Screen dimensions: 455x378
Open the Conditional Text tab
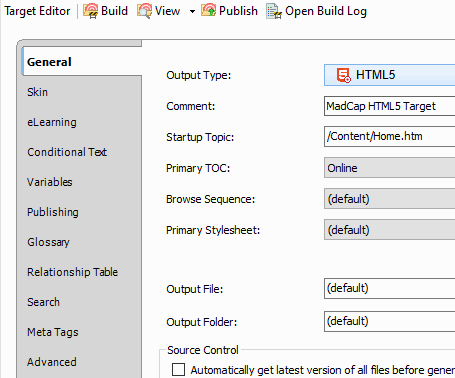pyautogui.click(x=67, y=152)
